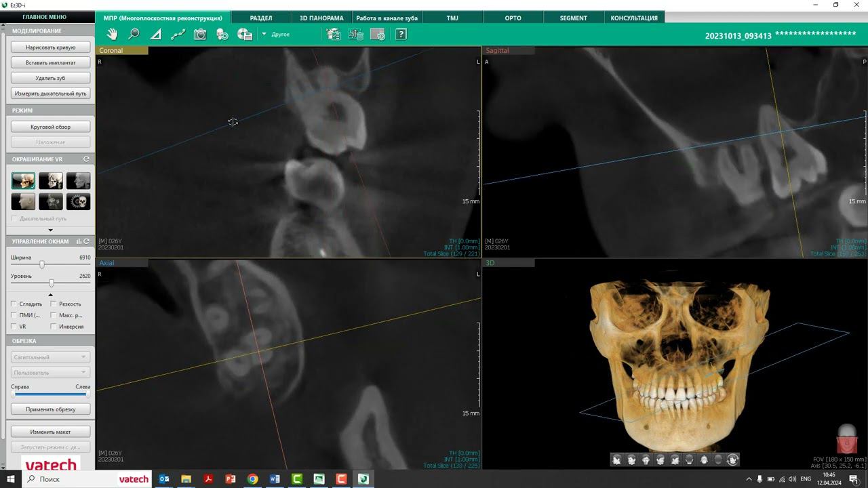Click the CD export save icon
Viewport: 868px width, 488px height.
[245, 34]
